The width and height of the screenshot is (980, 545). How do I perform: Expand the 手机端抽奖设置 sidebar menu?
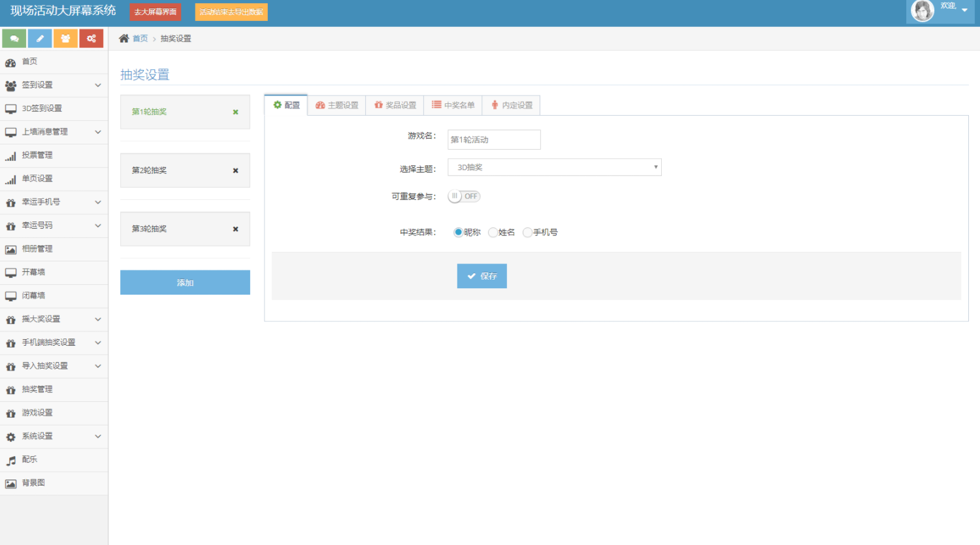pyautogui.click(x=54, y=342)
